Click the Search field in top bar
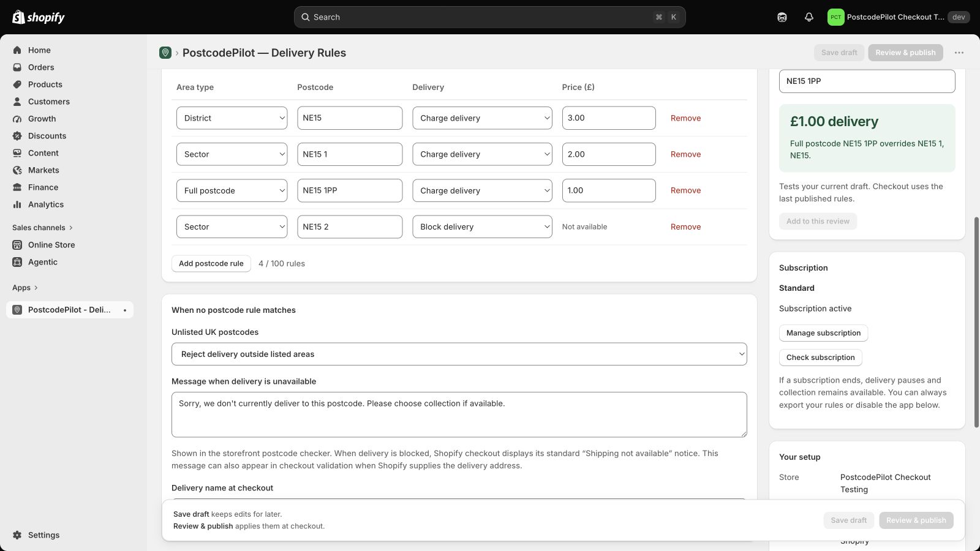This screenshot has height=551, width=980. [x=490, y=17]
